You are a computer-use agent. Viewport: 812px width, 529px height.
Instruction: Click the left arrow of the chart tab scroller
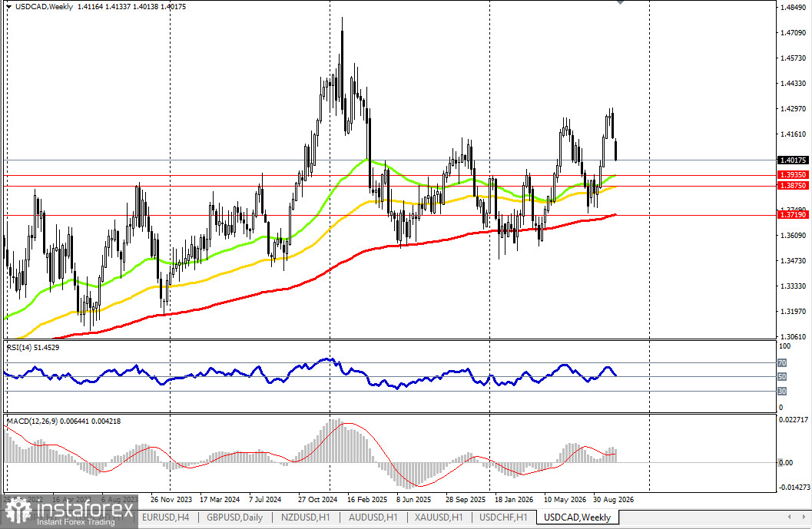coord(789,517)
